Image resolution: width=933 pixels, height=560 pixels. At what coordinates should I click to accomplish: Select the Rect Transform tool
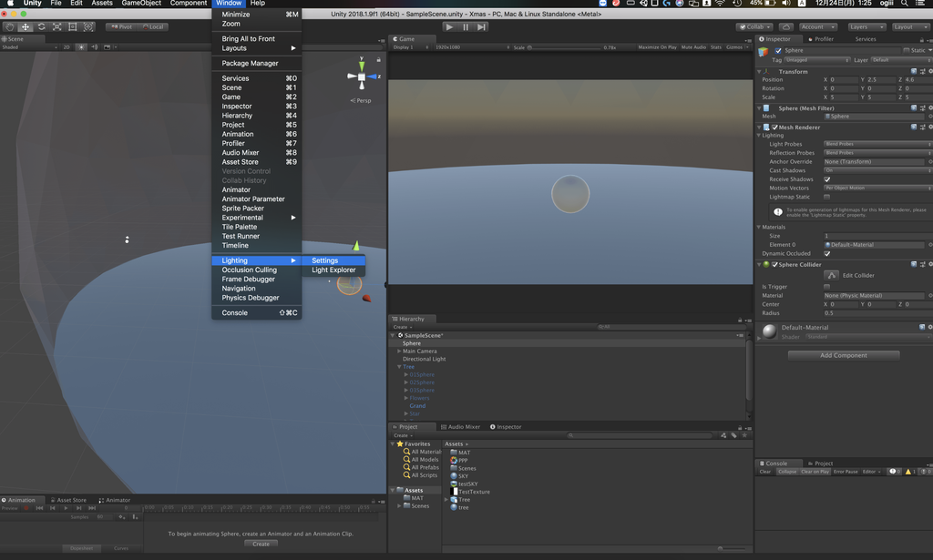point(73,26)
